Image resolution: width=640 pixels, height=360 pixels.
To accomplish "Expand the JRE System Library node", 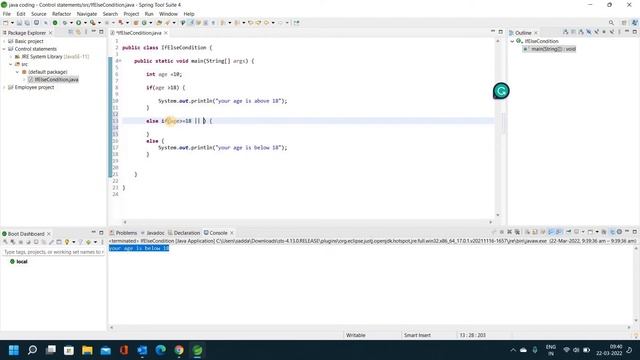I will (x=11, y=57).
